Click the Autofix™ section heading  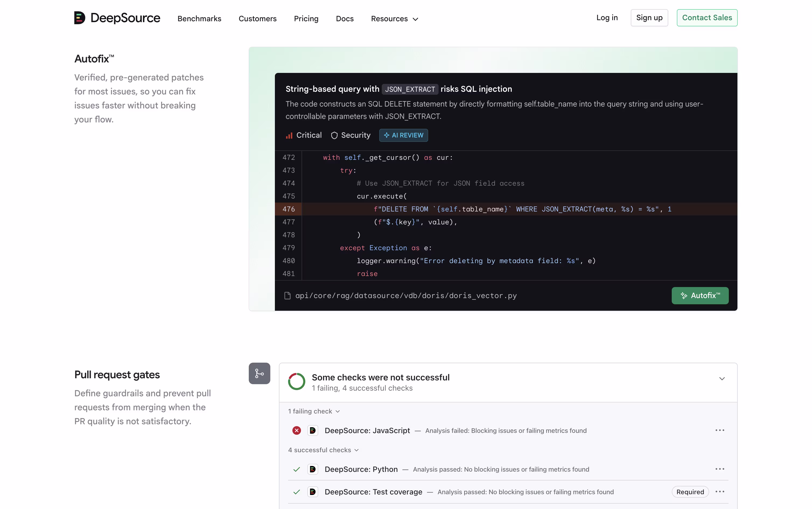click(94, 59)
